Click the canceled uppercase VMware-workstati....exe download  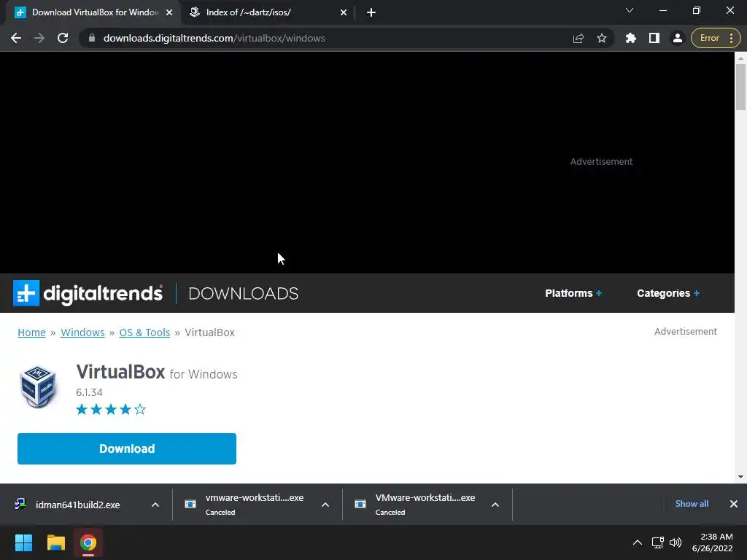point(425,505)
